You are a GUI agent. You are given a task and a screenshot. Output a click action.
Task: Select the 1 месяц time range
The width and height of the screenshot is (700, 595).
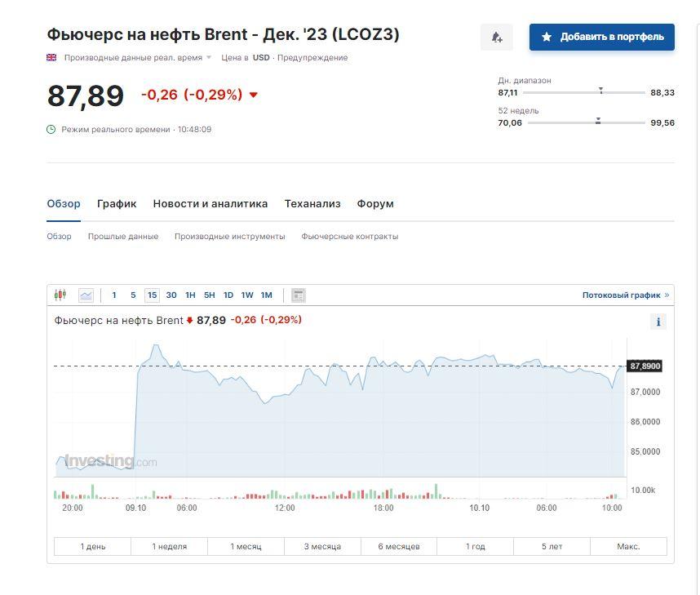click(246, 547)
